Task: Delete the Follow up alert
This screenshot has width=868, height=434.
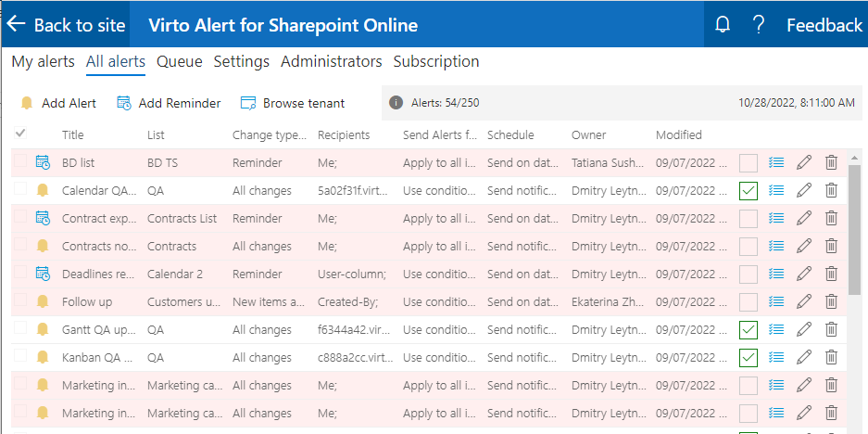Action: coord(831,301)
